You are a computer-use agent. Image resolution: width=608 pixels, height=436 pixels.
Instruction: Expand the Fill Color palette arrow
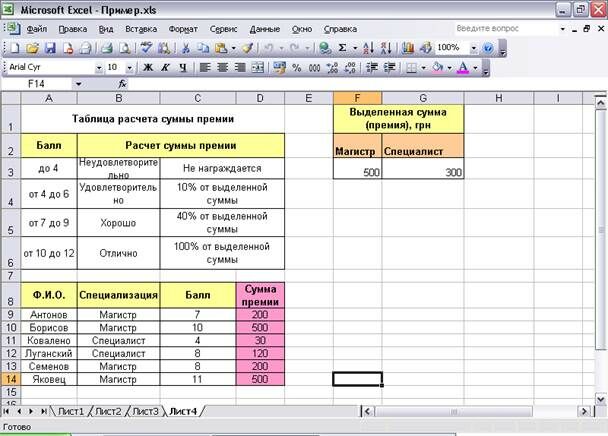click(449, 68)
